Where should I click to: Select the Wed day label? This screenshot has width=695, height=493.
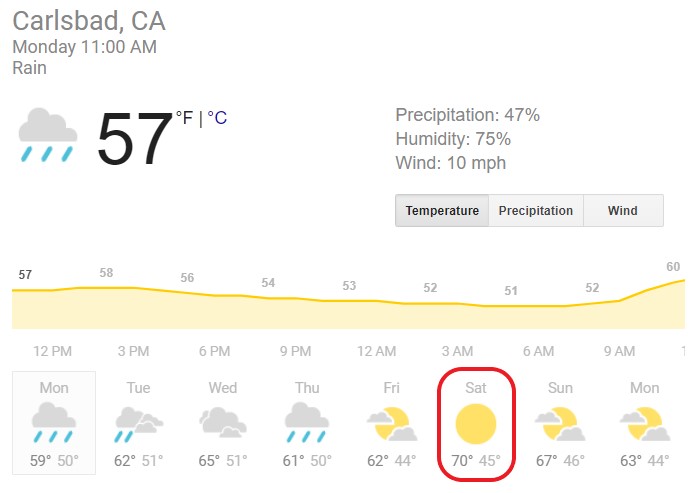(223, 388)
